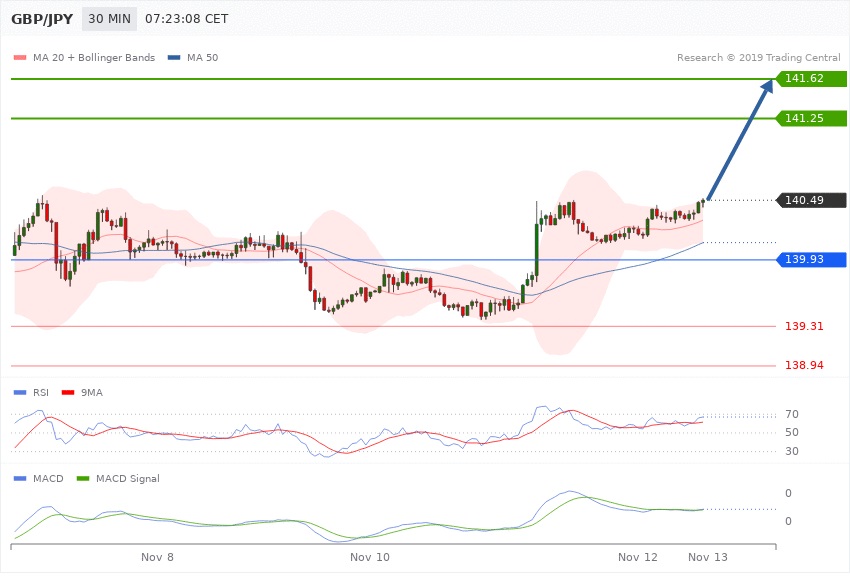Click the blue forecast arrow head
850x576 pixels.
click(x=767, y=90)
